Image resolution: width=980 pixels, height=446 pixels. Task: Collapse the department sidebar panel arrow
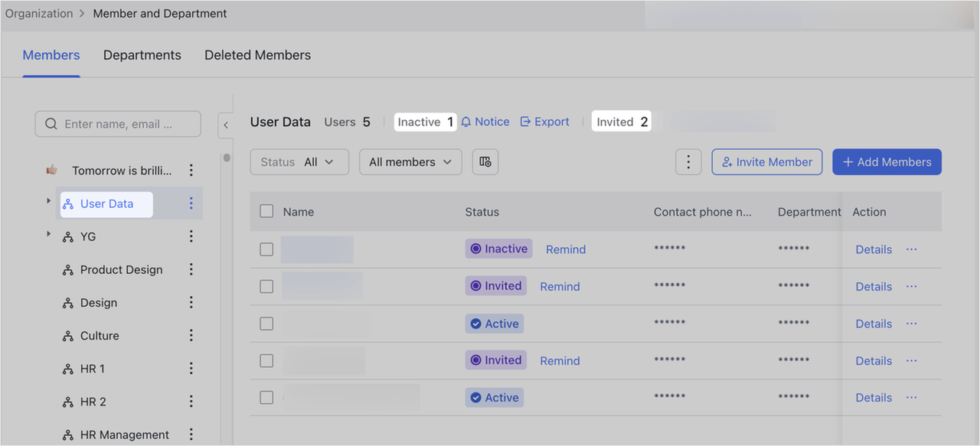coord(226,125)
